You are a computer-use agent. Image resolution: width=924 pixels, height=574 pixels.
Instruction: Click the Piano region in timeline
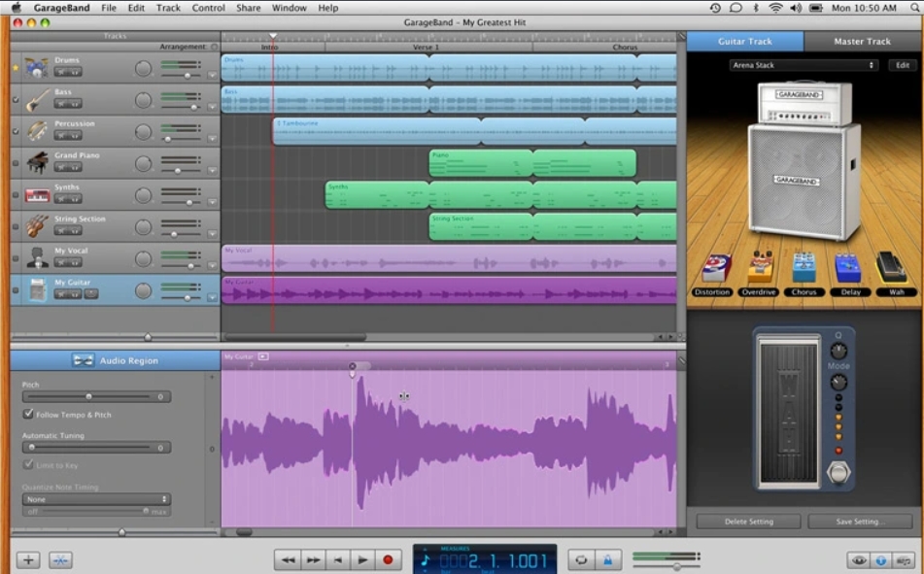[481, 163]
